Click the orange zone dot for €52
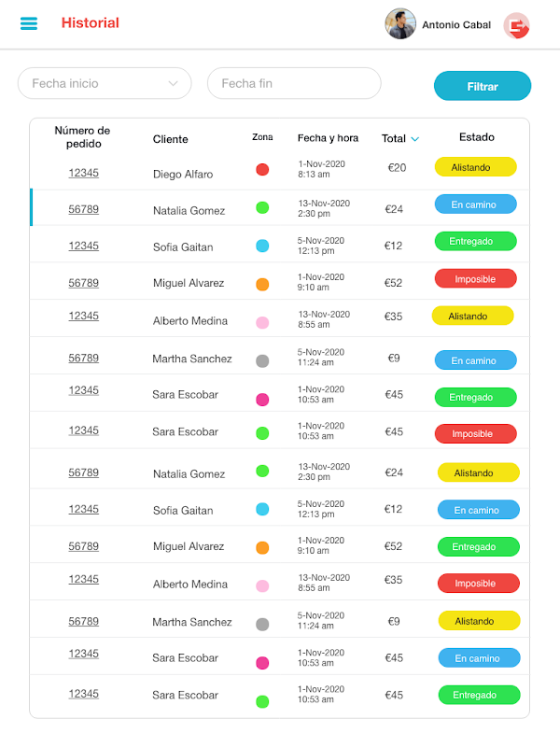Viewport: 560px width, 747px height. click(262, 284)
